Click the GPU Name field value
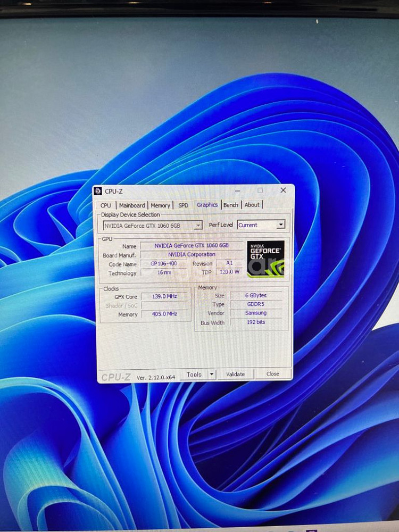399x532 pixels. coord(192,245)
